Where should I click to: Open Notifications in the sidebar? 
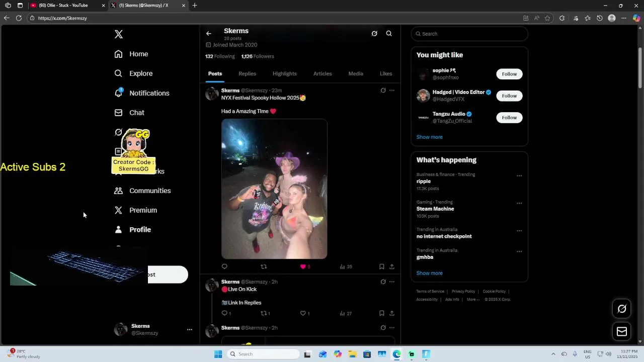(x=142, y=93)
